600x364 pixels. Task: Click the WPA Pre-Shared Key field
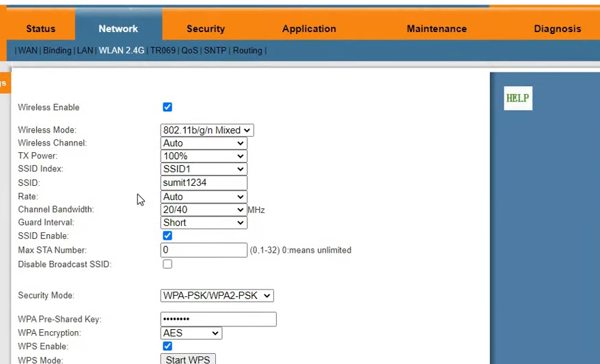218,319
